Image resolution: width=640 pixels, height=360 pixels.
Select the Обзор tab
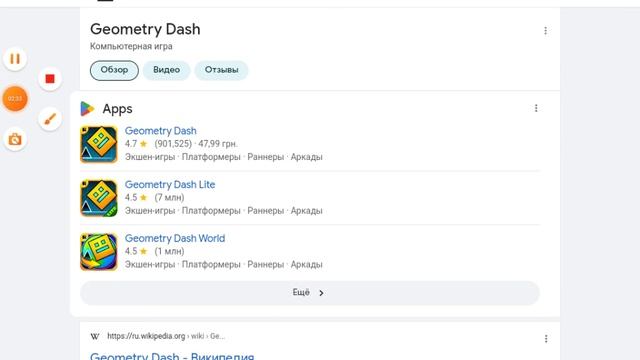click(114, 70)
